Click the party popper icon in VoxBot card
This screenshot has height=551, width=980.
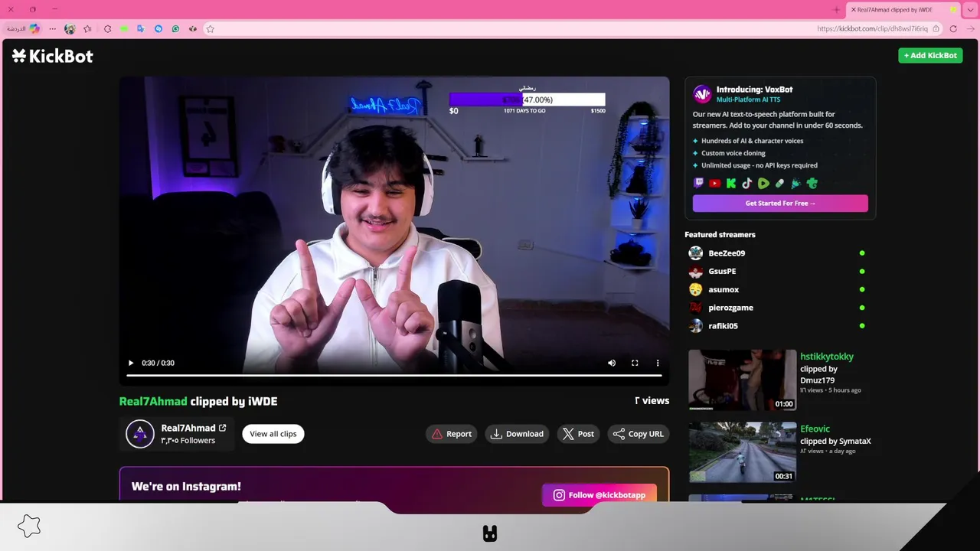point(795,184)
